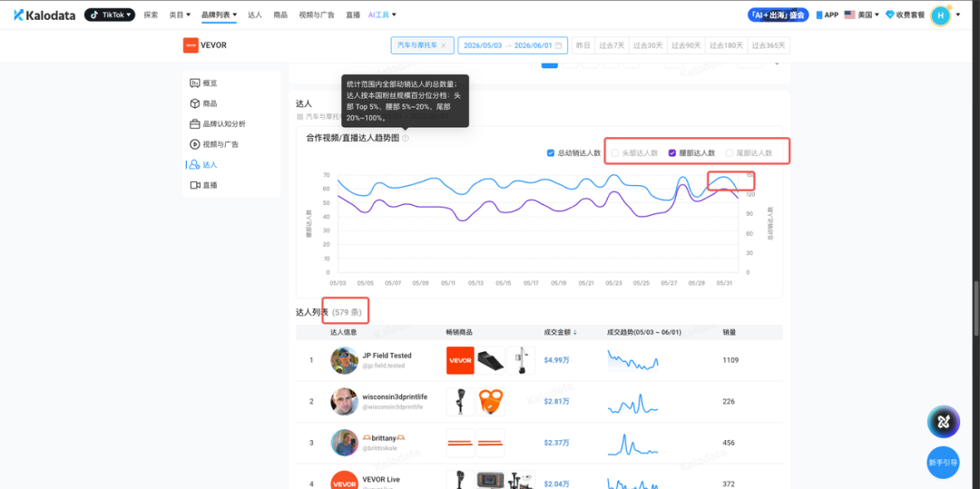Screen dimensions: 980x489
Task: Click the AI+出海 盛会 banner
Action: (779, 15)
